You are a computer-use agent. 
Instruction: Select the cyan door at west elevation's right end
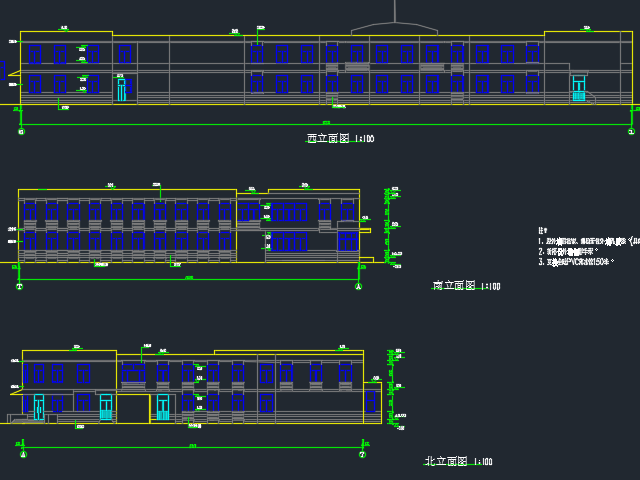tap(578, 89)
